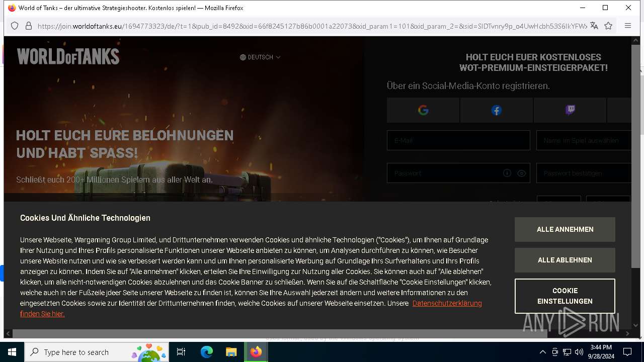Focus the Passwort input field
The height and width of the screenshot is (362, 644).
458,173
